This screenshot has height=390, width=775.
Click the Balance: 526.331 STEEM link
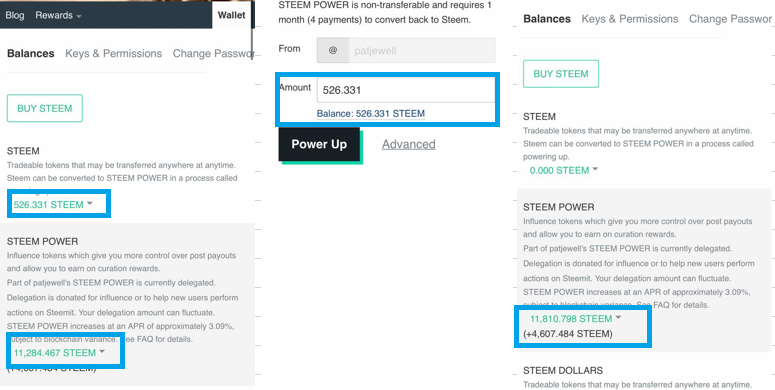(x=371, y=114)
